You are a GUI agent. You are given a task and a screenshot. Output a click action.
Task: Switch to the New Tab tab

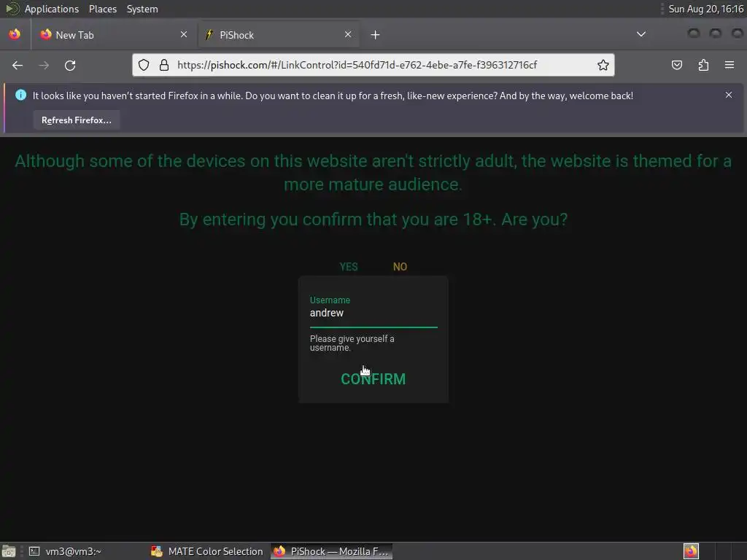[x=113, y=35]
